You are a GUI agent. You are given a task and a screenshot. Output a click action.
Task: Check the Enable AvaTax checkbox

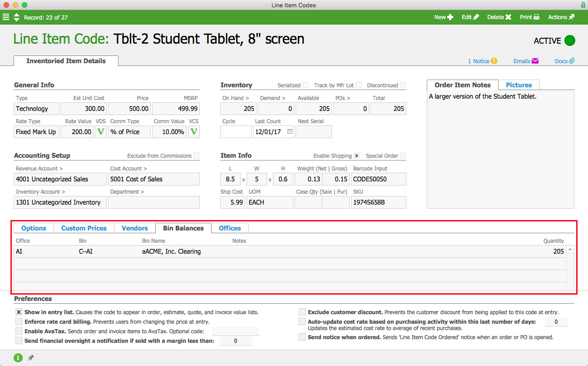(19, 331)
